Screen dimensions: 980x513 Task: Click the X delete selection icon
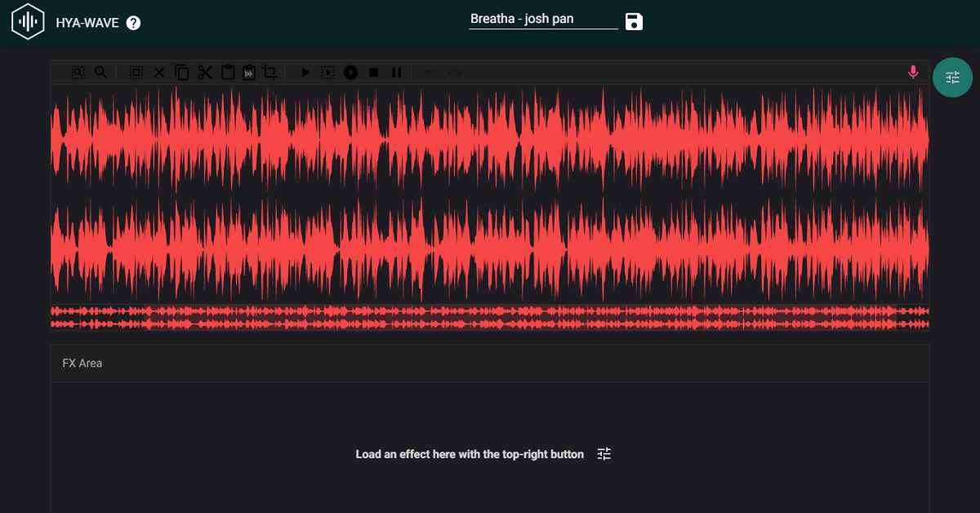click(159, 73)
